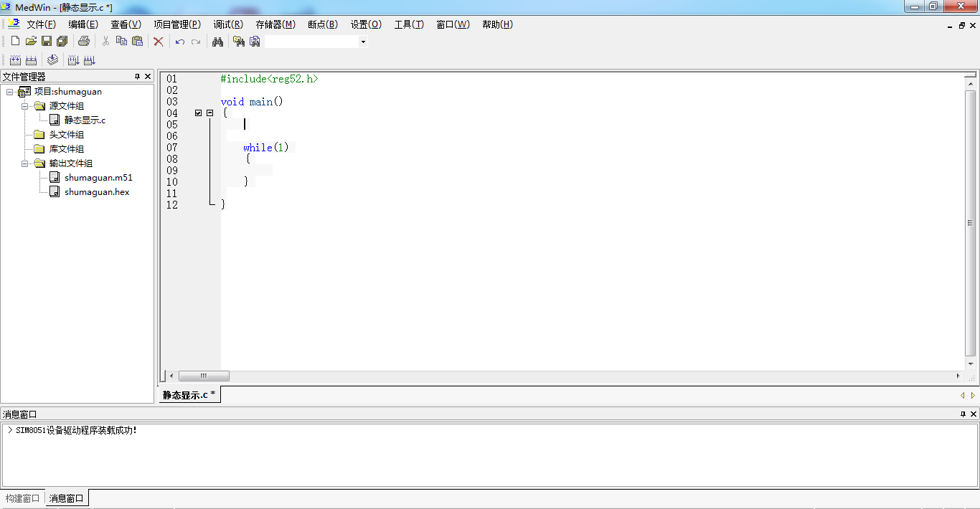980x509 pixels.
Task: Select the 库文件组 folder
Action: pyautogui.click(x=66, y=149)
